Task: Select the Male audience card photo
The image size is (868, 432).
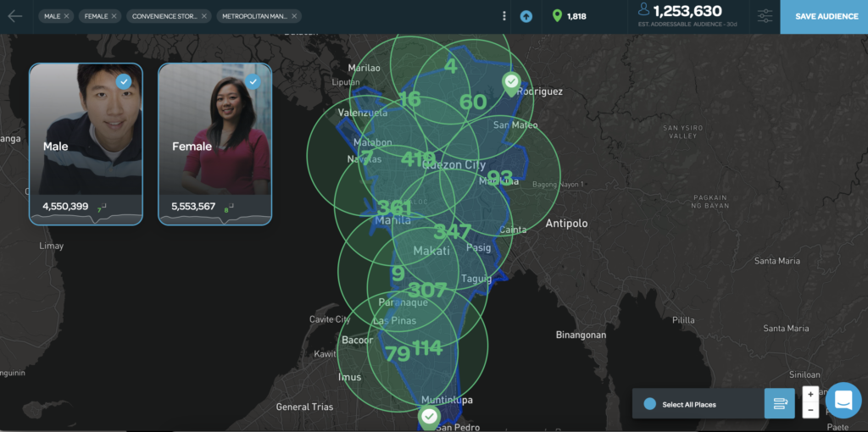Action: pos(86,129)
